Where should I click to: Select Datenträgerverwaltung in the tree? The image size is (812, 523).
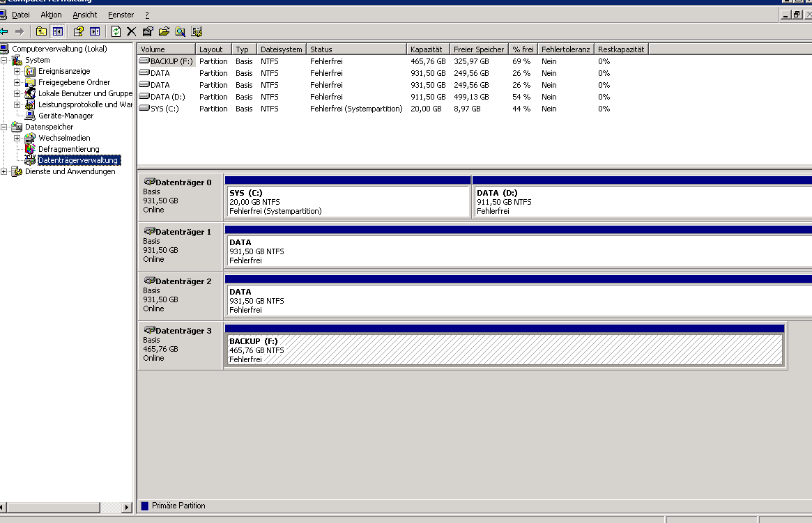[78, 160]
